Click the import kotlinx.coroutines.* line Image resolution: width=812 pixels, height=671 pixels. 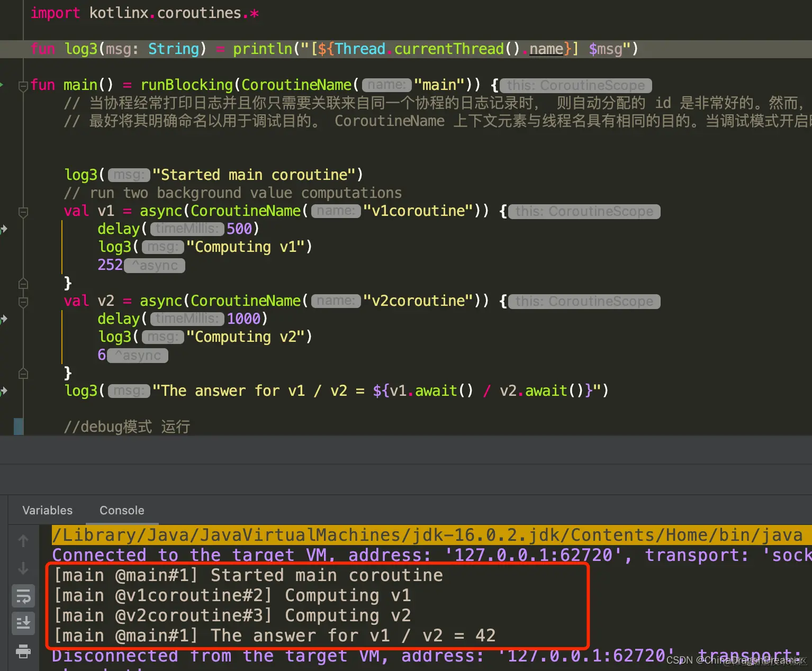coord(145,13)
